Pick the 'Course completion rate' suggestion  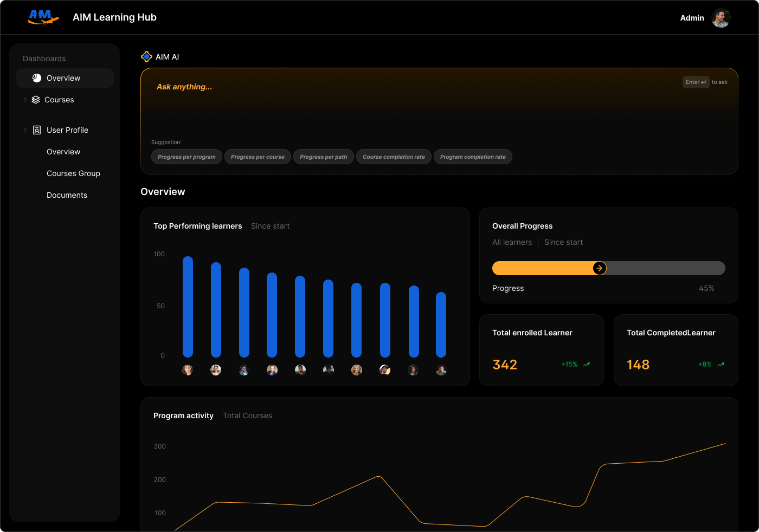coord(394,157)
